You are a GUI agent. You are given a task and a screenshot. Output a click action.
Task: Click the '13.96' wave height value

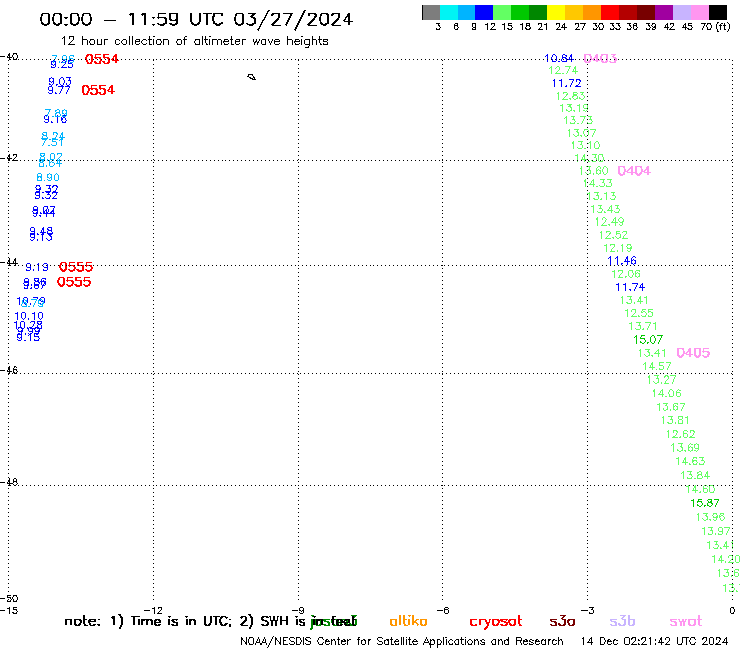point(710,517)
